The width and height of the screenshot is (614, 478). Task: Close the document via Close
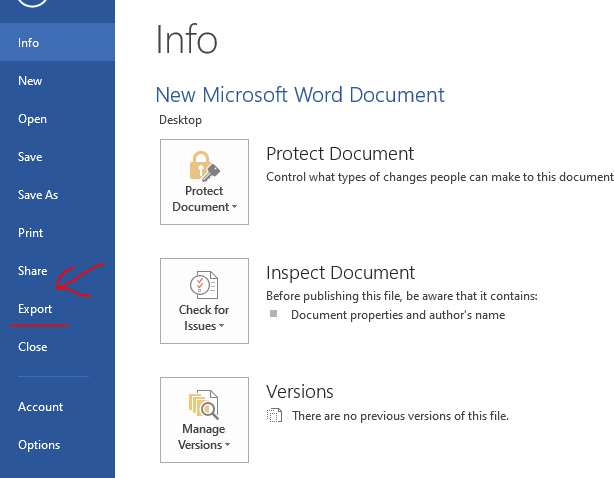(x=57, y=346)
